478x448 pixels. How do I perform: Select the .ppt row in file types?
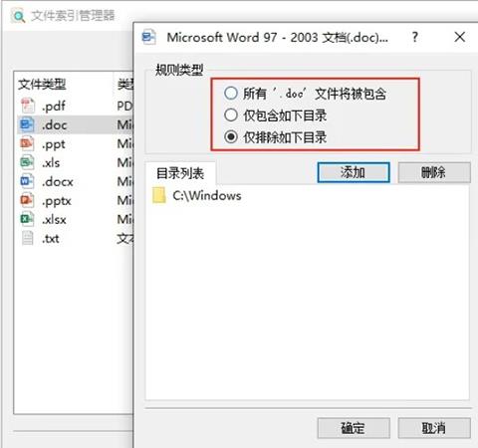click(x=76, y=143)
